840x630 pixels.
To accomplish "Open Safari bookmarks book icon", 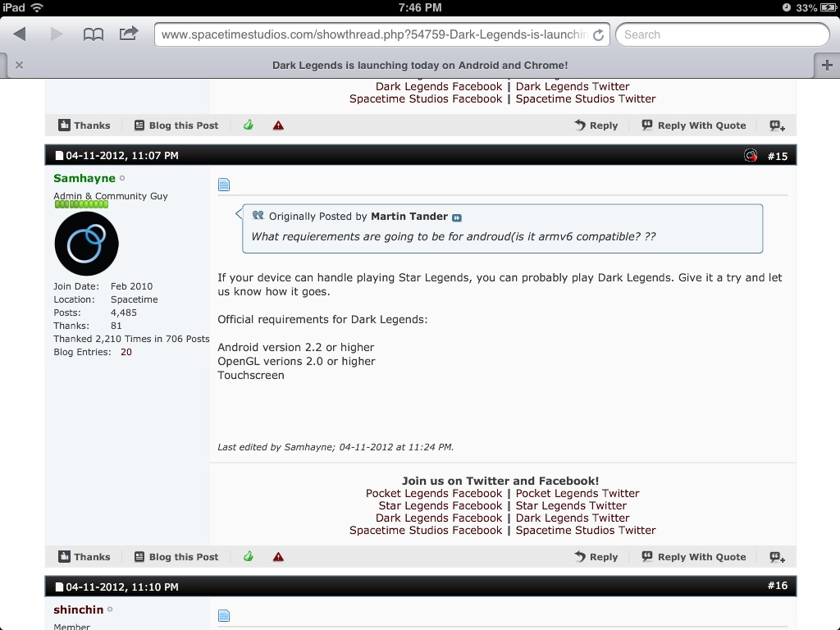I will click(x=94, y=34).
